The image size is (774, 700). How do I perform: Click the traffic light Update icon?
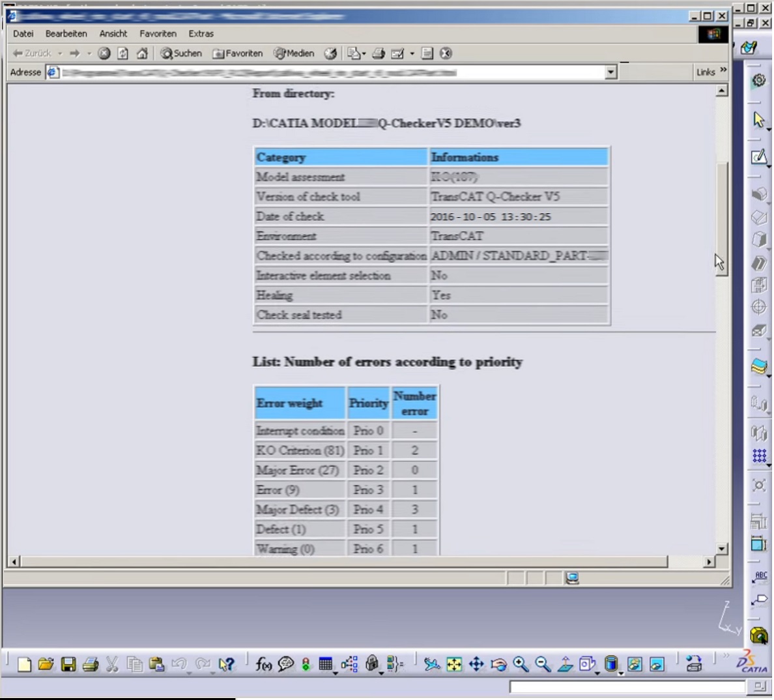(x=306, y=664)
